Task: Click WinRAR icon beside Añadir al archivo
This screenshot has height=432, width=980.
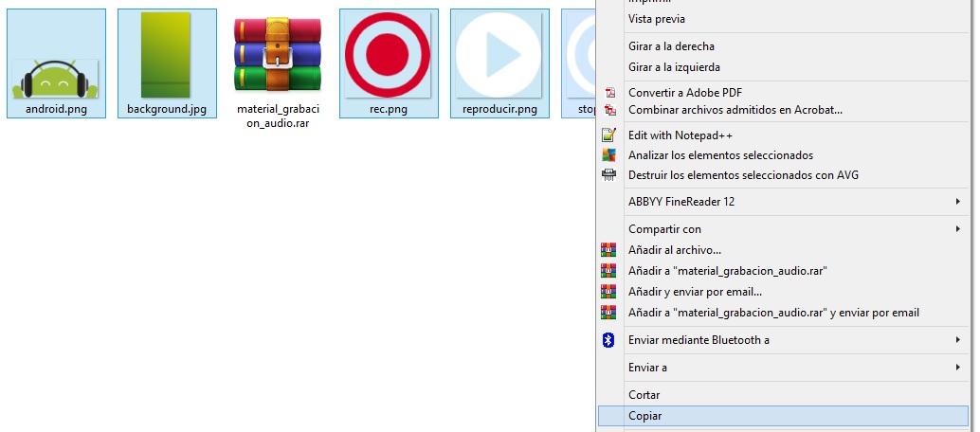Action: coord(609,250)
